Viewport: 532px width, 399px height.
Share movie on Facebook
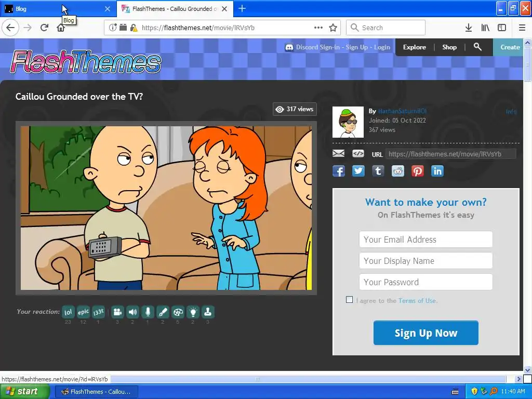pos(339,171)
